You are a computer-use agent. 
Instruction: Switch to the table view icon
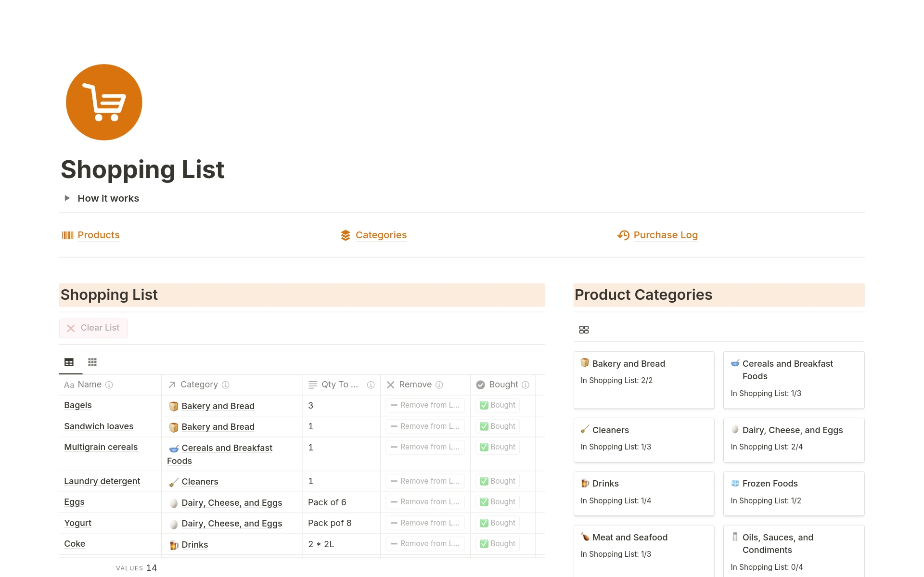click(69, 362)
